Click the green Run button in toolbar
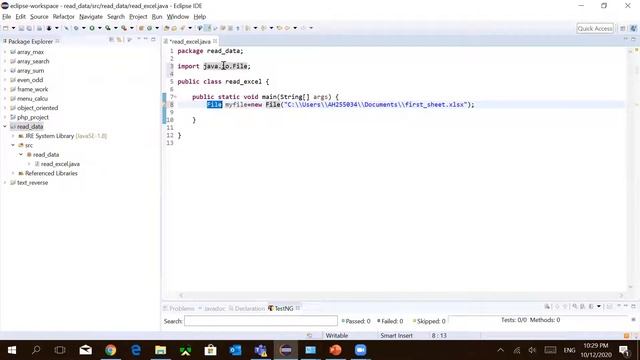The image size is (640, 360). pyautogui.click(x=92, y=28)
